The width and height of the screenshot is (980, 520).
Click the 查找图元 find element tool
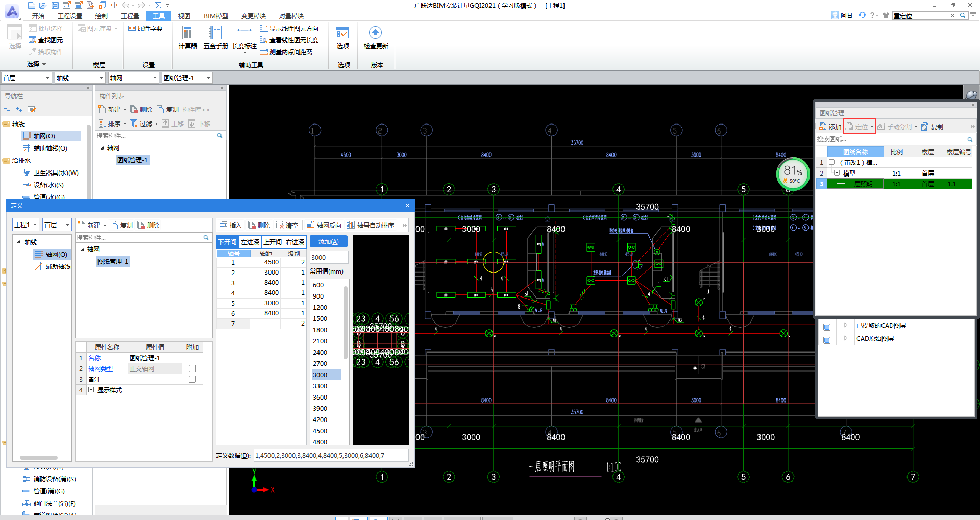coord(46,40)
